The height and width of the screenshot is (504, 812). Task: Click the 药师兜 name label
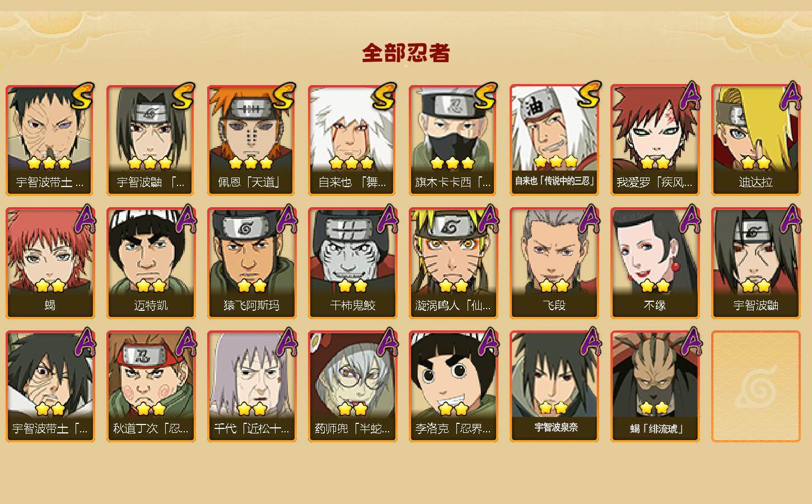click(x=352, y=429)
